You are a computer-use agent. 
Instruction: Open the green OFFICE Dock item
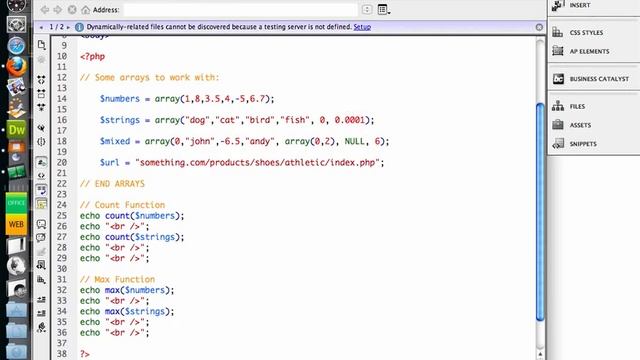point(16,203)
